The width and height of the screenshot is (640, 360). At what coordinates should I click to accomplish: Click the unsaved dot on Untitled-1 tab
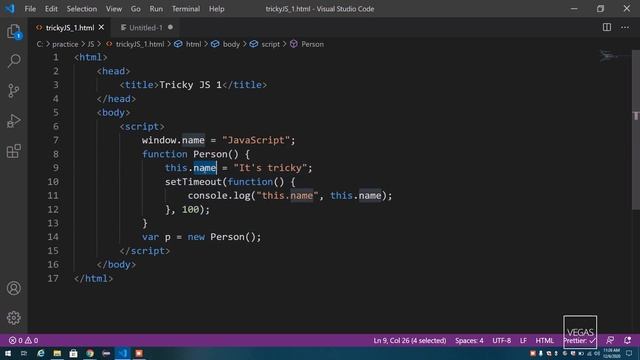[x=170, y=27]
